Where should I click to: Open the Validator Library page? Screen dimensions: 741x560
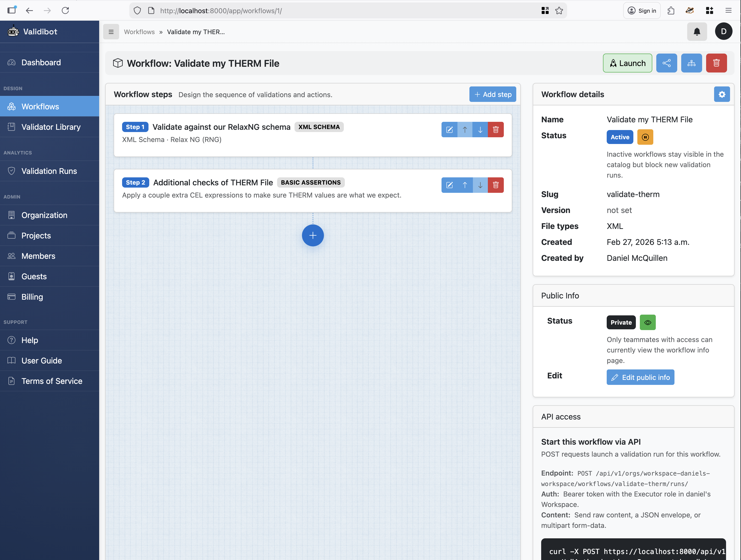pos(51,127)
